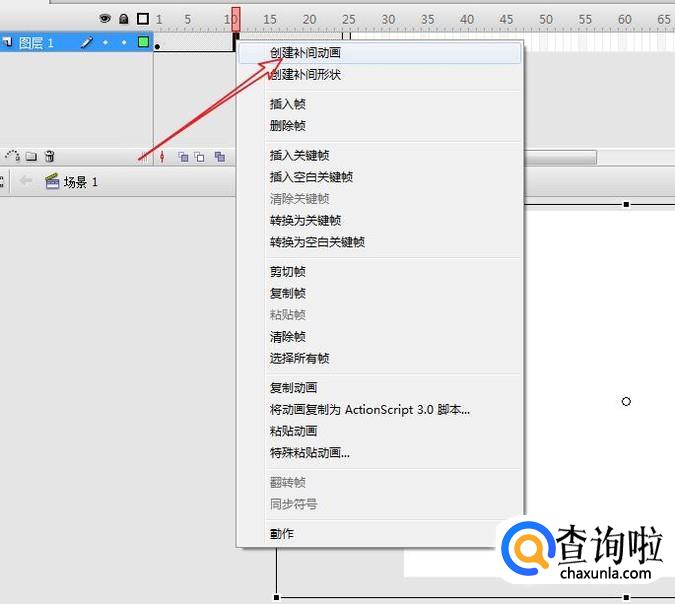Toggle the onion skin outlines icon
675x604 pixels.
(x=199, y=157)
